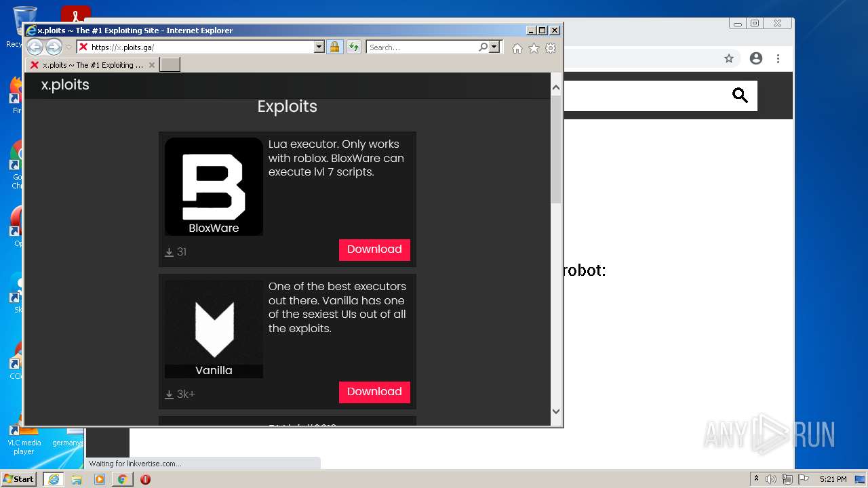This screenshot has height=488, width=868.
Task: Click the page scrollbar down arrow
Action: pos(556,411)
